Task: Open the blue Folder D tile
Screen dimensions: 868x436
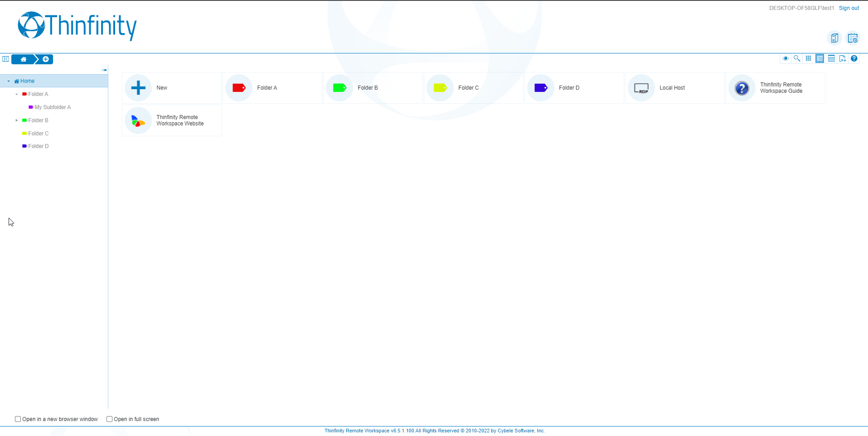Action: tap(574, 88)
